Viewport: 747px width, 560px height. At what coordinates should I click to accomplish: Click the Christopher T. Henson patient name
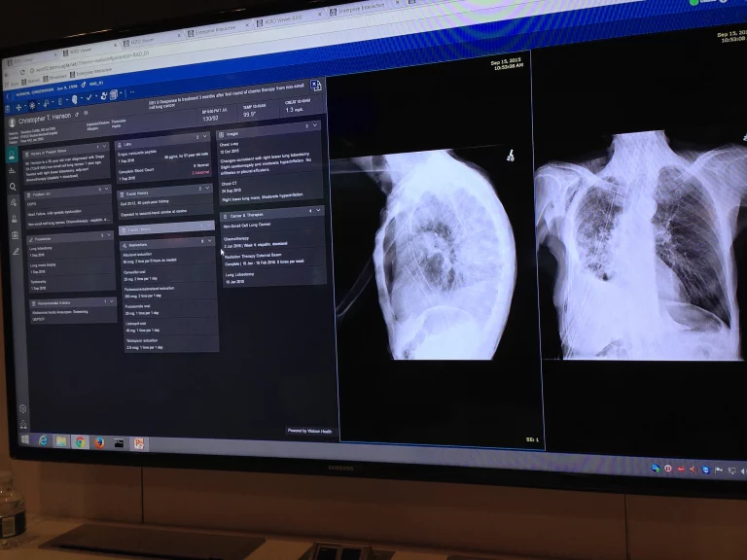tap(45, 118)
